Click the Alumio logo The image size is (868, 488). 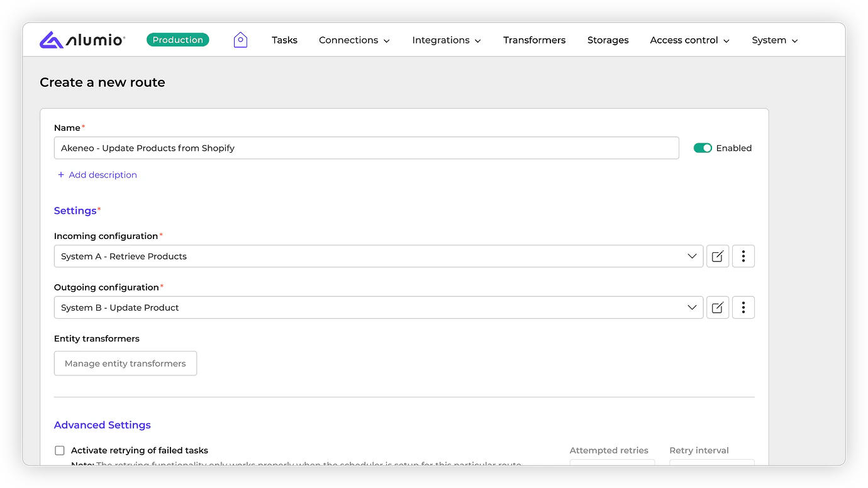click(x=82, y=40)
